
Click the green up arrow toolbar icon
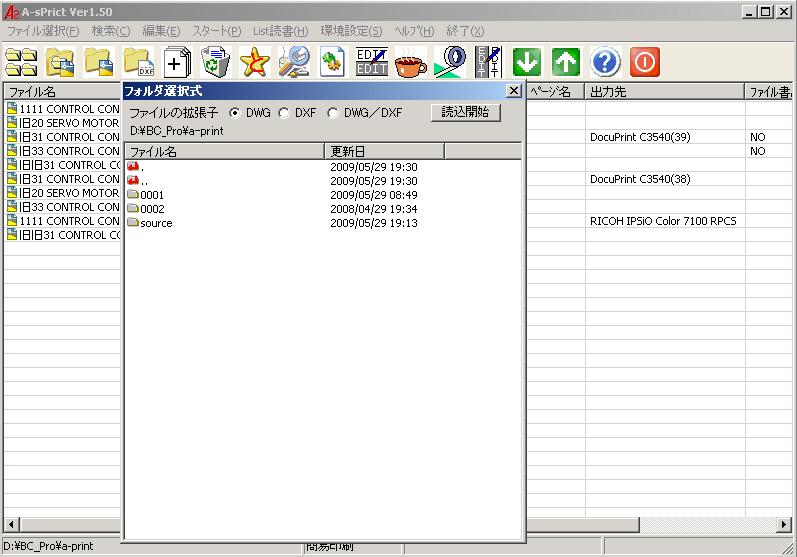(566, 62)
